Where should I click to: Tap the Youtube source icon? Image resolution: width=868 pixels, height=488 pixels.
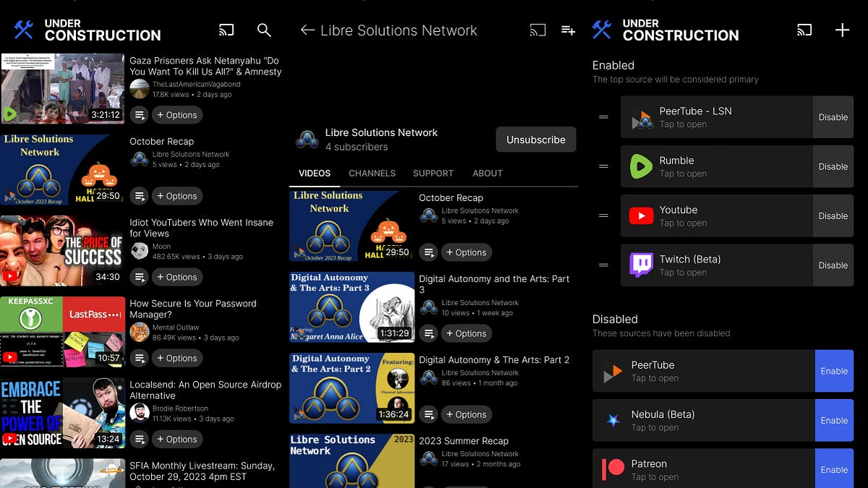(x=641, y=215)
